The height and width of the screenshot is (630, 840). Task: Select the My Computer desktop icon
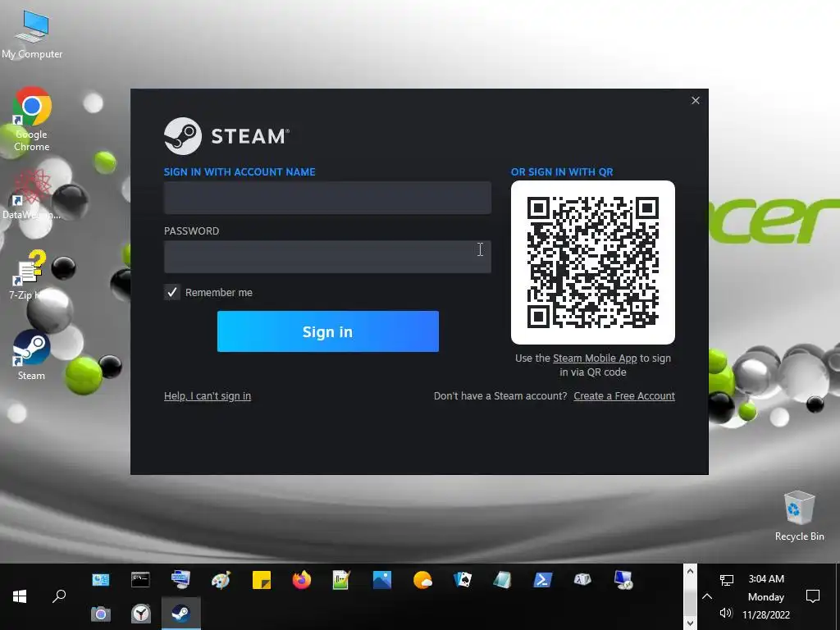click(32, 34)
